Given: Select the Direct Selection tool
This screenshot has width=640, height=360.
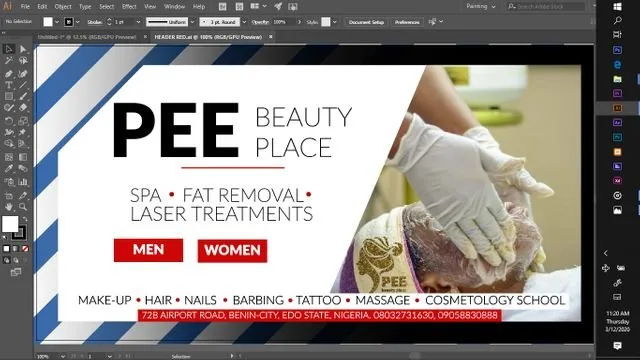Looking at the screenshot, I should click(23, 49).
